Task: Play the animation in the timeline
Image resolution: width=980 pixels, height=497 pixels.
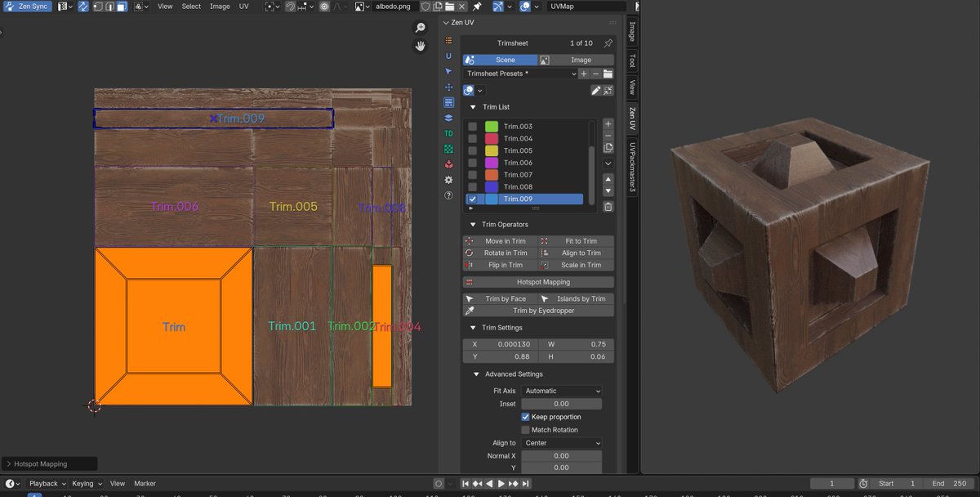Action: point(501,484)
